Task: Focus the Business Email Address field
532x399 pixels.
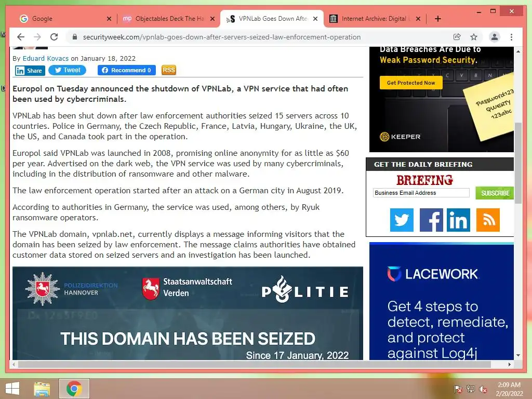Action: point(421,193)
